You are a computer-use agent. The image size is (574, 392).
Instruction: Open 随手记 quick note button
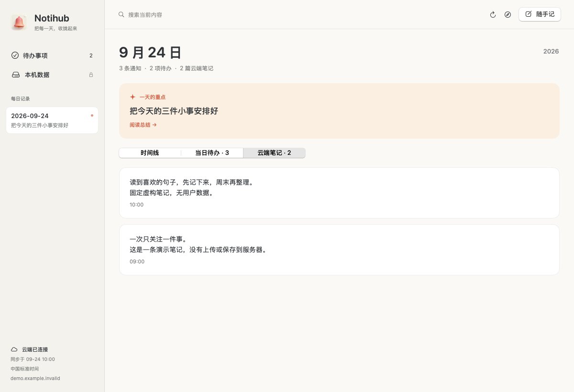point(540,14)
